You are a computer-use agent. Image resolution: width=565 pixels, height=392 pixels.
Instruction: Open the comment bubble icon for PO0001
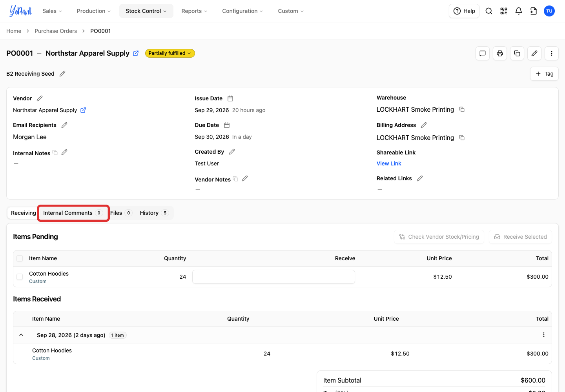pyautogui.click(x=483, y=53)
